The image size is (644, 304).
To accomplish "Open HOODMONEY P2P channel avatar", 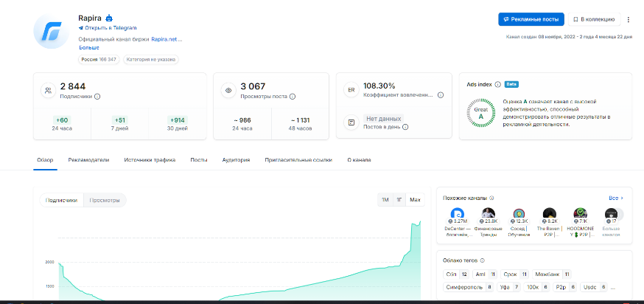I will 581,214.
